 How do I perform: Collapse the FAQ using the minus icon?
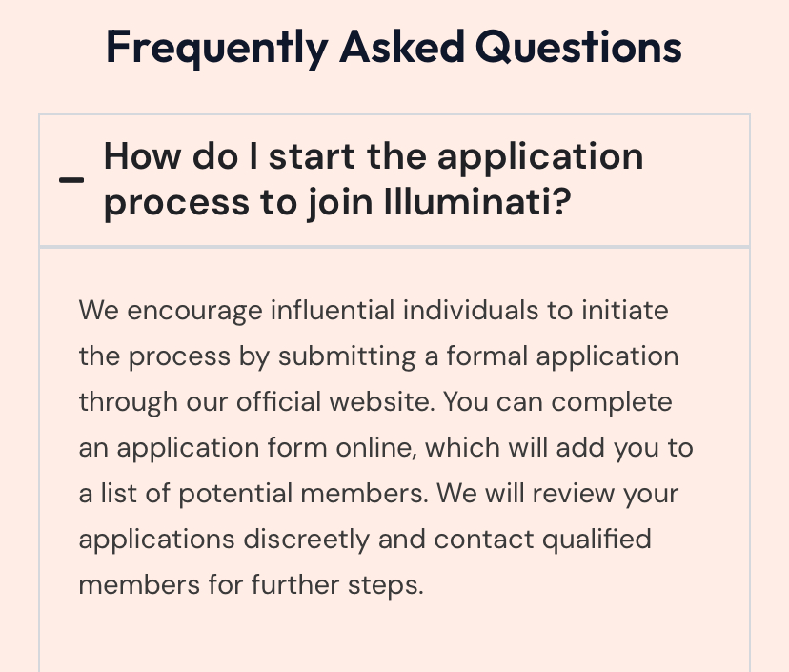pyautogui.click(x=71, y=180)
